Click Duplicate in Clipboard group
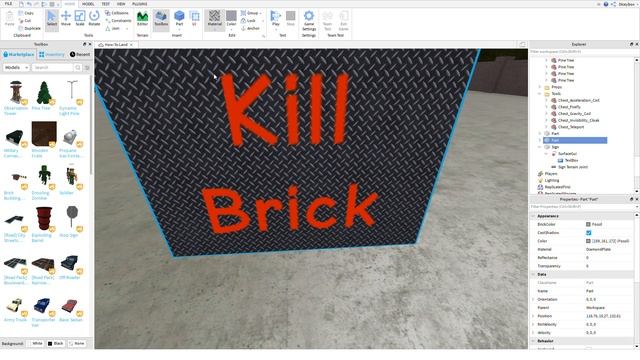This screenshot has height=360, width=640. click(x=29, y=28)
